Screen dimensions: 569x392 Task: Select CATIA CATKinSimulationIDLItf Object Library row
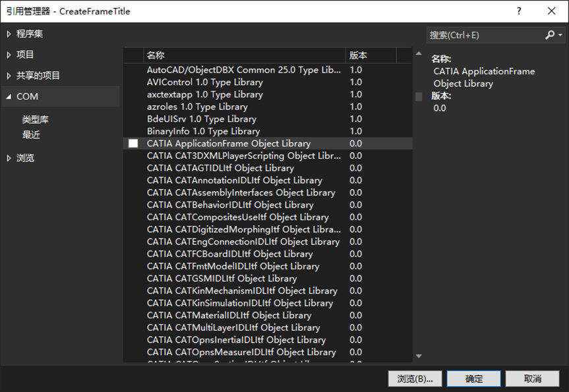(x=268, y=303)
